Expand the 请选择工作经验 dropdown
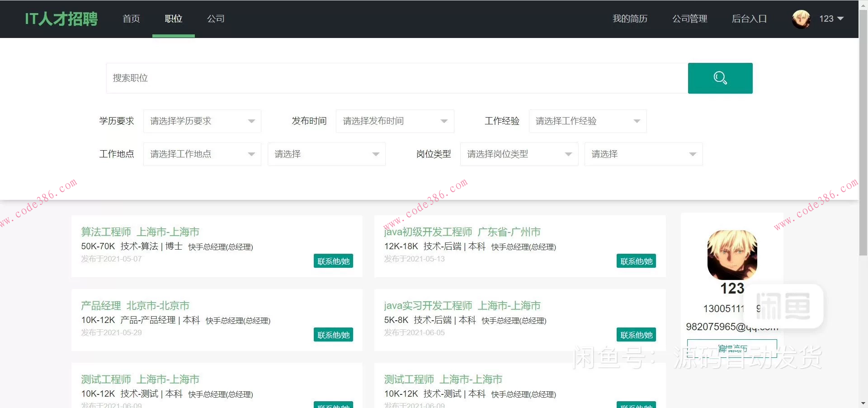This screenshot has height=408, width=868. [587, 121]
